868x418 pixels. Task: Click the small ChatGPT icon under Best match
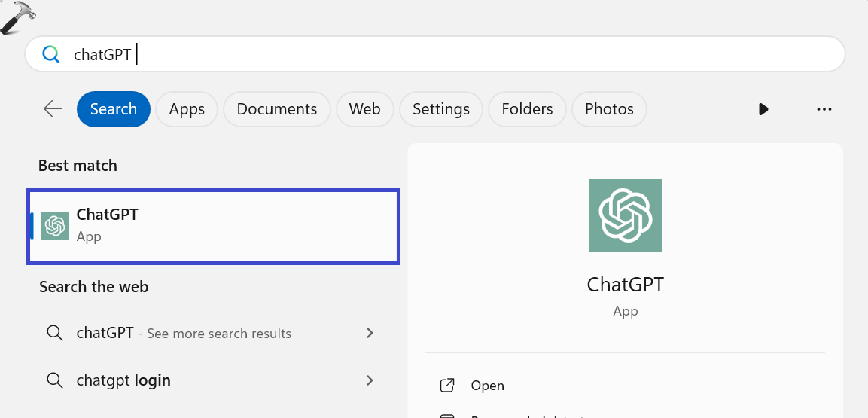click(55, 226)
